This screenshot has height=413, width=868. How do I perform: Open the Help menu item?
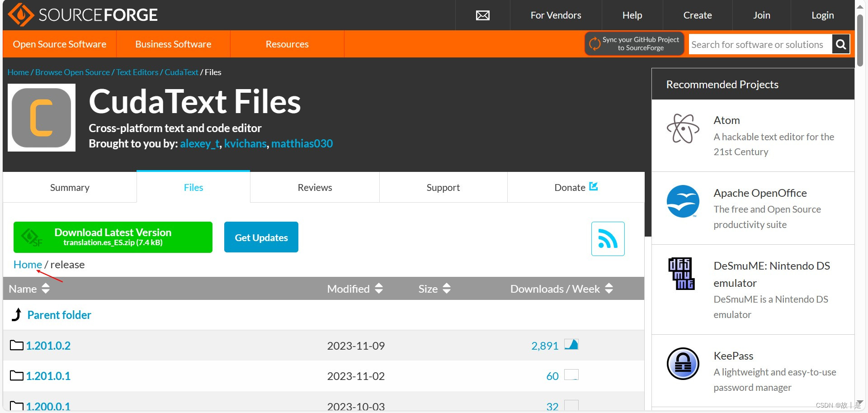[632, 15]
